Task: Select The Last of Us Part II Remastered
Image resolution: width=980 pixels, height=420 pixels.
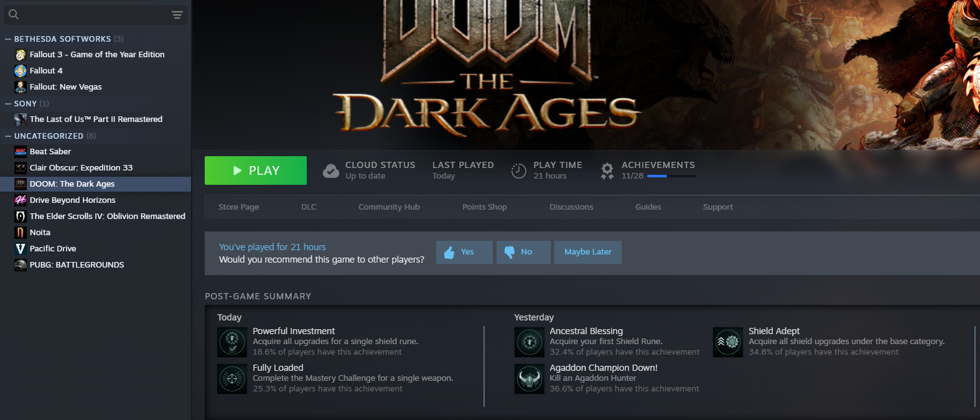Action: pyautogui.click(x=95, y=119)
